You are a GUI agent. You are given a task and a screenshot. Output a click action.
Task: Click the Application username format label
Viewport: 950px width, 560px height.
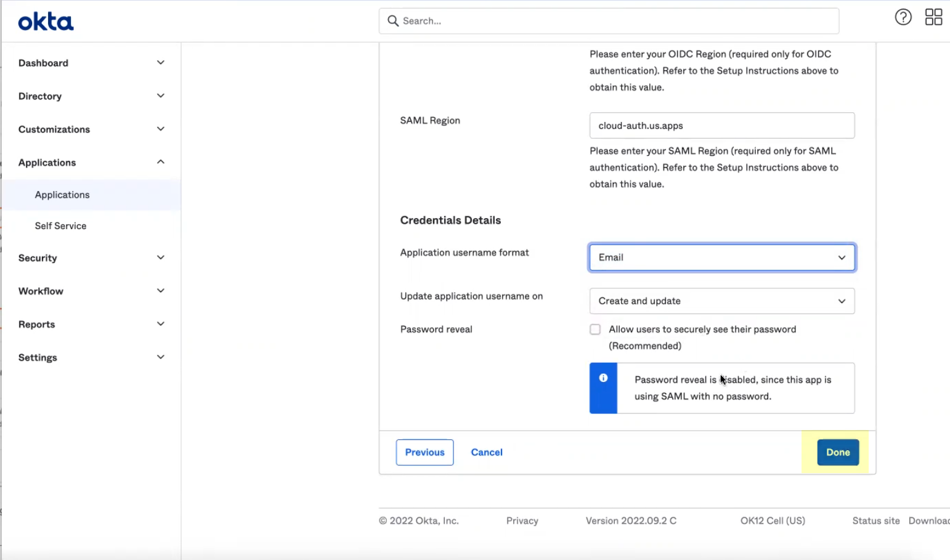pyautogui.click(x=465, y=253)
